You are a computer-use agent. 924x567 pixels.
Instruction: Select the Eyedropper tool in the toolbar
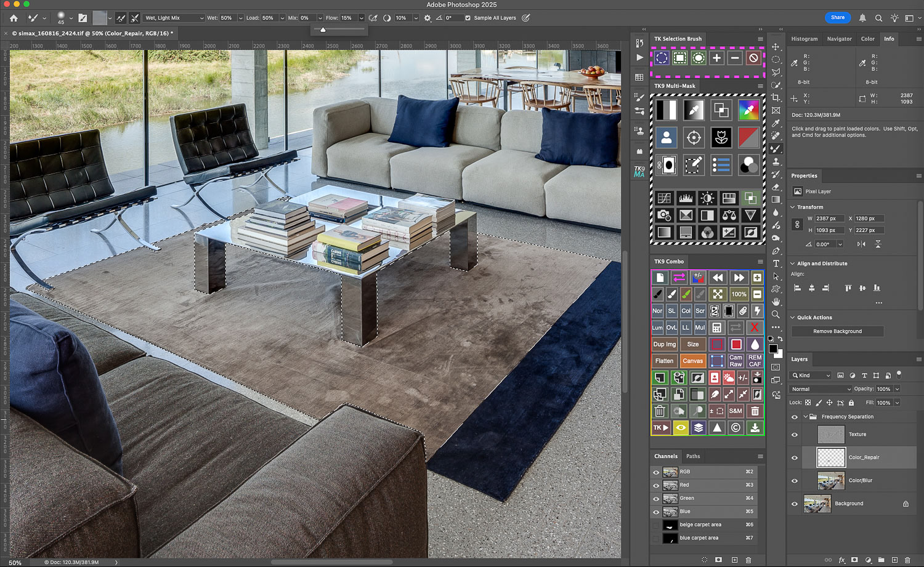coord(776,123)
